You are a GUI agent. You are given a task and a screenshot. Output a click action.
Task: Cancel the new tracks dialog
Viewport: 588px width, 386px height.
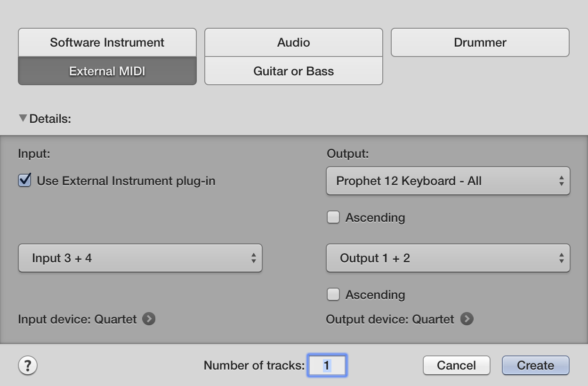pyautogui.click(x=456, y=365)
